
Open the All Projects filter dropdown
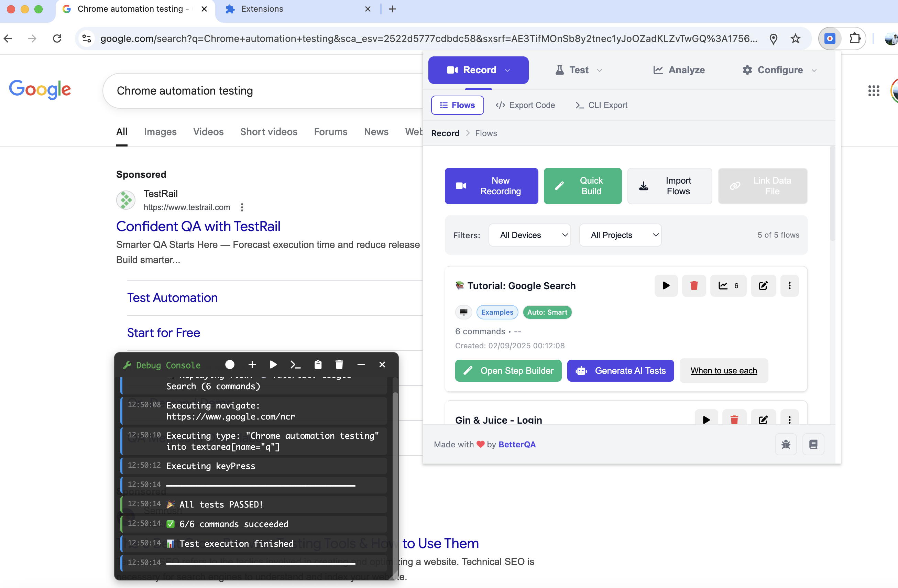[x=620, y=235]
